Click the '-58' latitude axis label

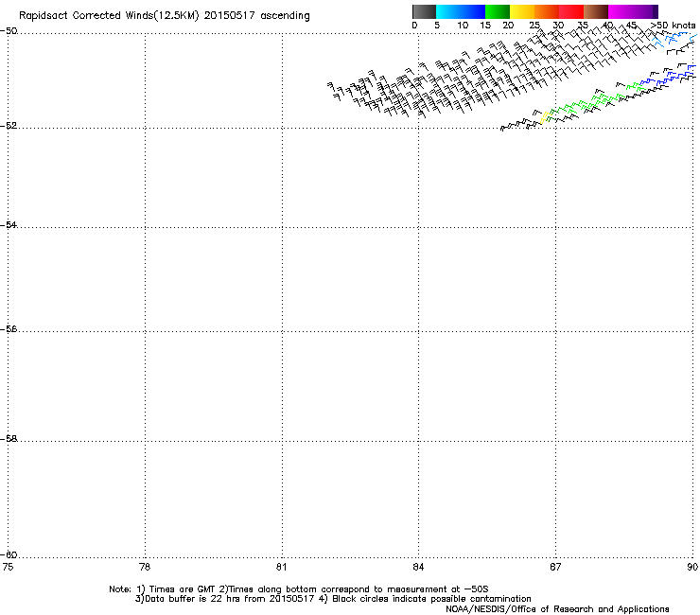[x=9, y=439]
